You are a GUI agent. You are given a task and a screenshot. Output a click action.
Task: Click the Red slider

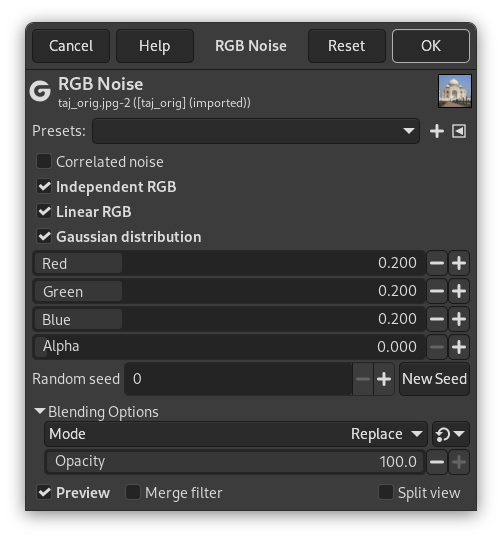pyautogui.click(x=229, y=263)
